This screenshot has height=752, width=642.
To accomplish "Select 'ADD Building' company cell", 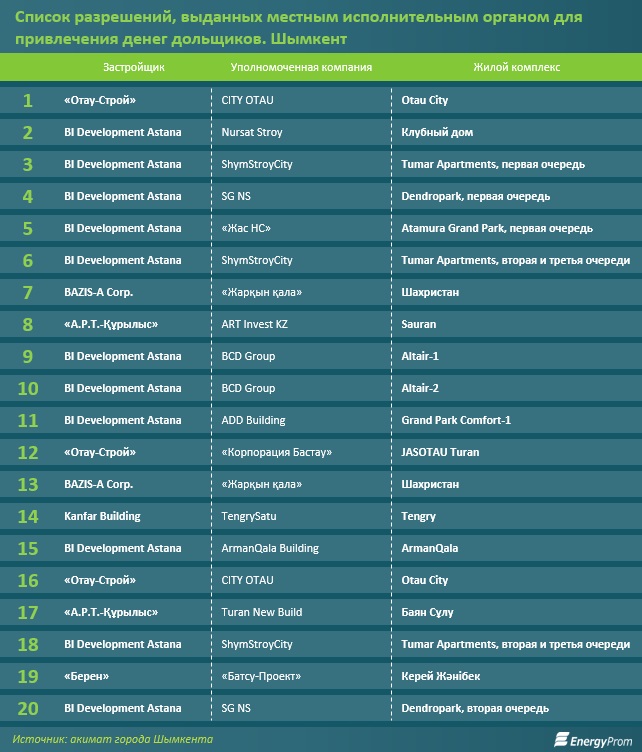I will 253,420.
